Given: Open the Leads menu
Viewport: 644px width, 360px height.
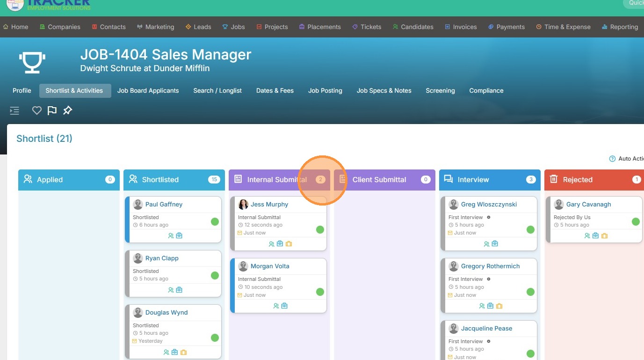Looking at the screenshot, I should [198, 27].
